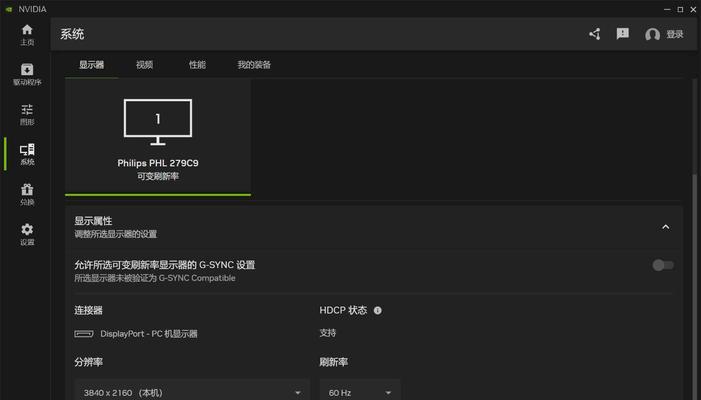Image resolution: width=701 pixels, height=400 pixels.
Task: Click the 连接器 label
Action: pos(89,310)
